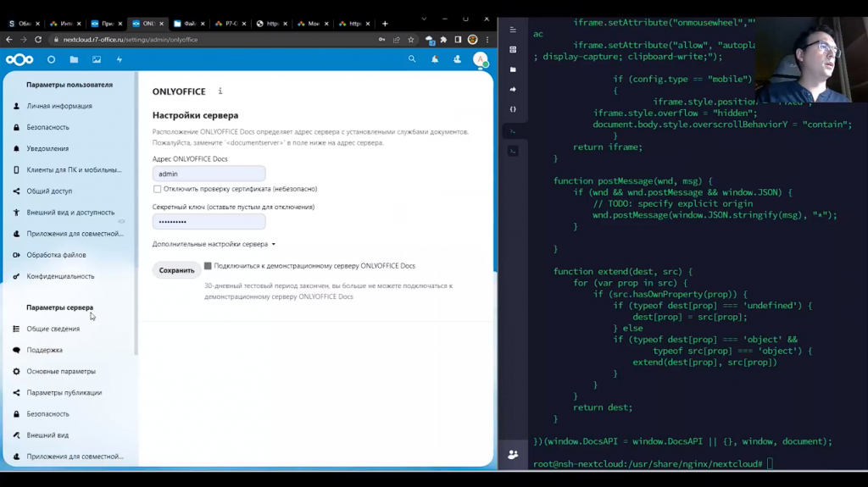Screen dimensions: 868x487
Task: Open 'Конфиденциальность' settings
Action: coord(60,276)
